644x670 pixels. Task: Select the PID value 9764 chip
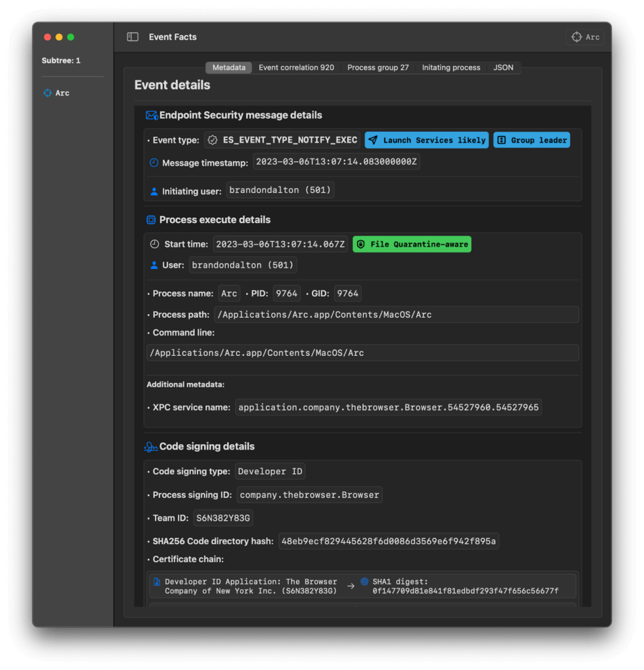pyautogui.click(x=286, y=293)
